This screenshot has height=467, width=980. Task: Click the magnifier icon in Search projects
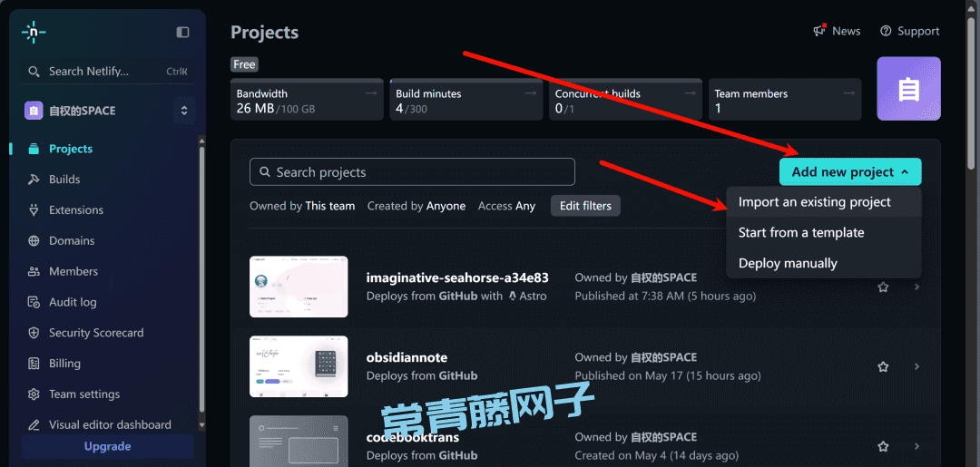click(265, 171)
